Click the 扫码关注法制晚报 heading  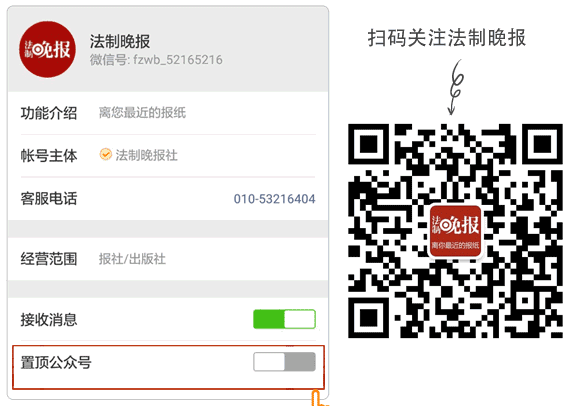[x=446, y=38]
